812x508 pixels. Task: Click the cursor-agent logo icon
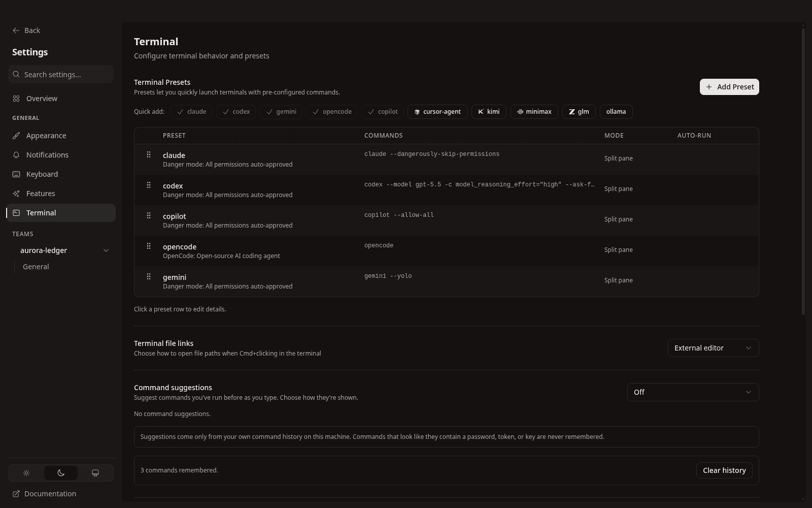(x=417, y=112)
